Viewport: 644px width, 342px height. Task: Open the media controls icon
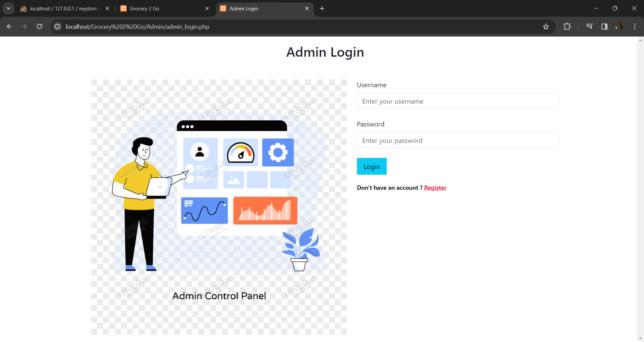pyautogui.click(x=589, y=26)
